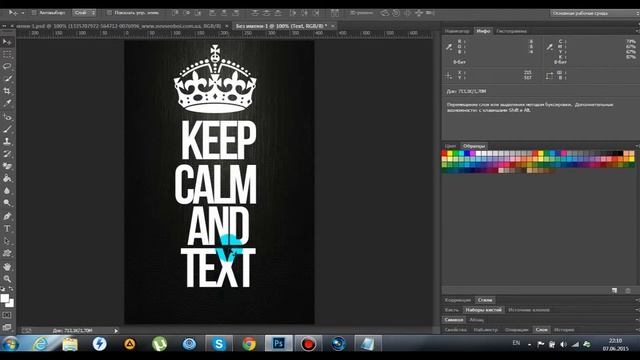Open the workspace switcher dropdown
Screen dimensions: 640x360
click(594, 13)
